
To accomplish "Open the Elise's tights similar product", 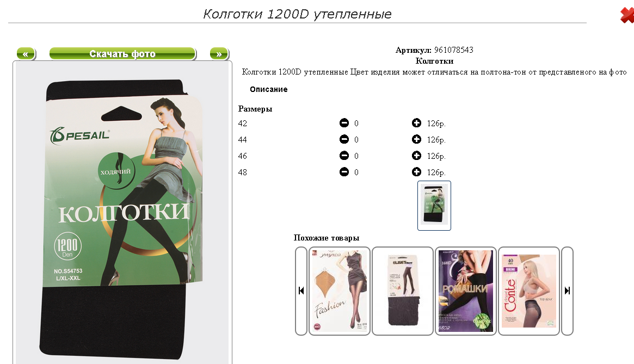I will tap(402, 291).
